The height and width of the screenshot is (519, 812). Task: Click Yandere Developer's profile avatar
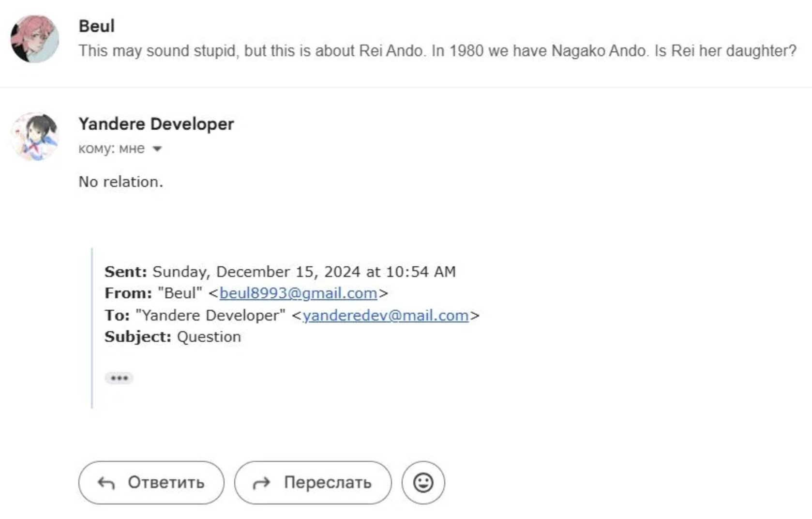[x=35, y=137]
